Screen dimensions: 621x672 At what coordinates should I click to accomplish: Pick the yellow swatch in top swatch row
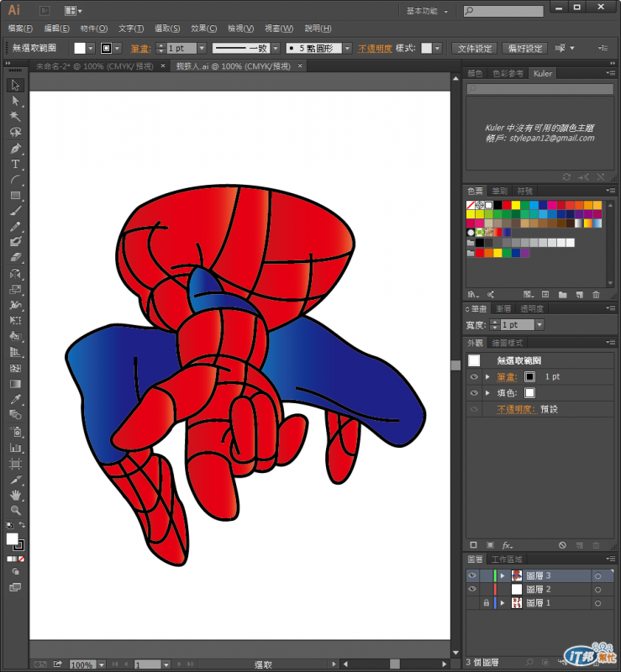(x=516, y=205)
